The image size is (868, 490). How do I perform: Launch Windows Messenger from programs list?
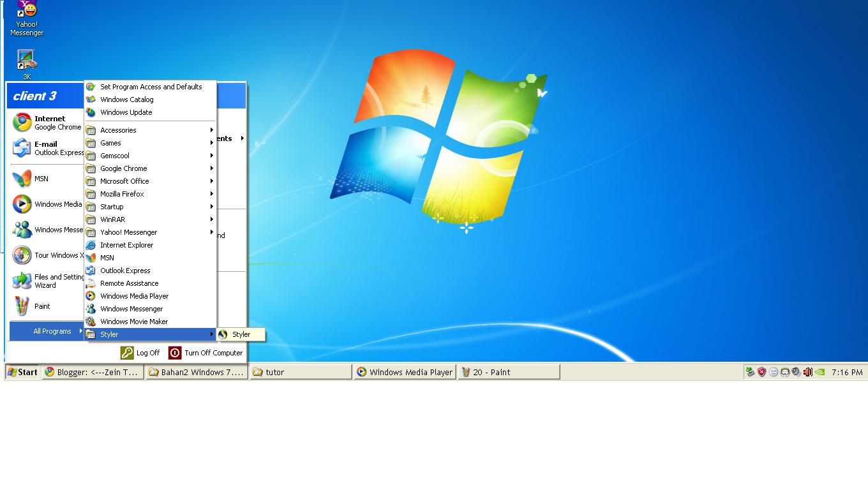(151, 309)
